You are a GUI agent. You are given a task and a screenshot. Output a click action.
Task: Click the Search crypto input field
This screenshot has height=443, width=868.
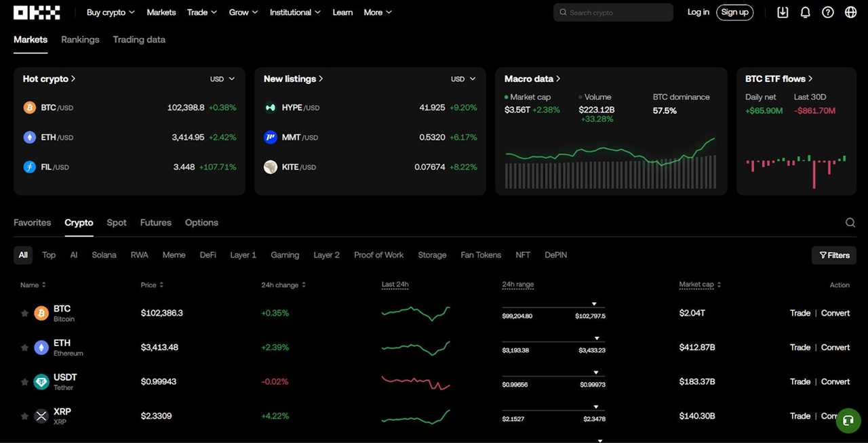point(612,12)
